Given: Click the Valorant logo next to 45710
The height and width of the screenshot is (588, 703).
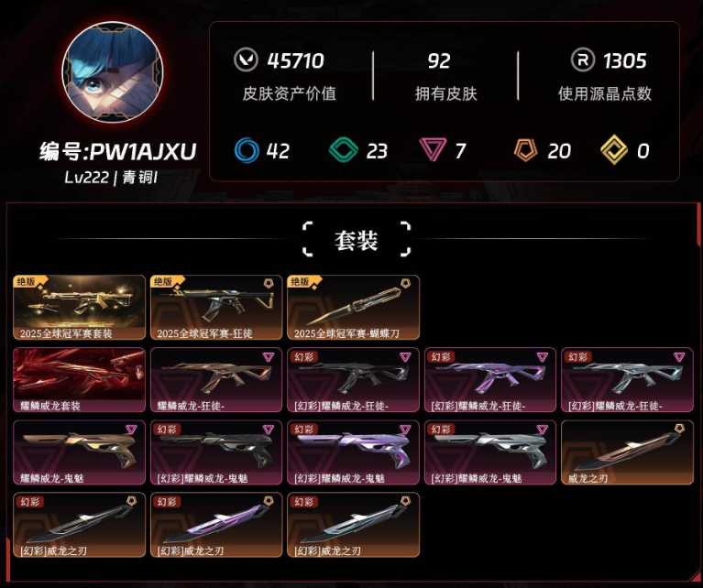Looking at the screenshot, I should click(x=246, y=60).
